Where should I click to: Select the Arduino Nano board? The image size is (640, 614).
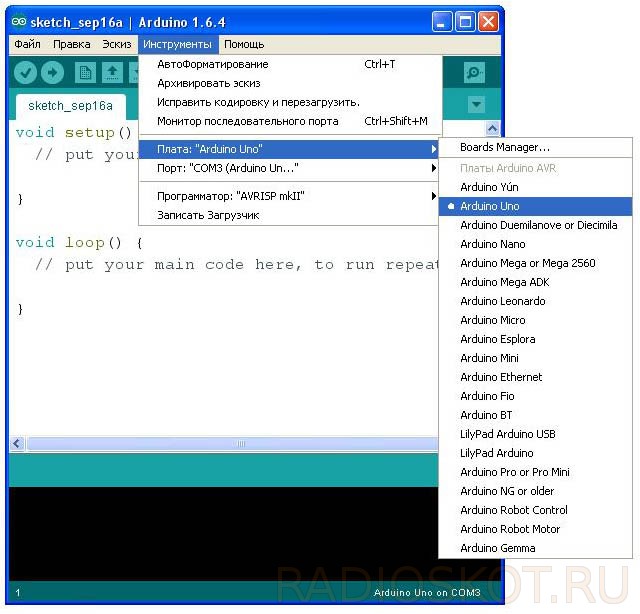click(535, 244)
